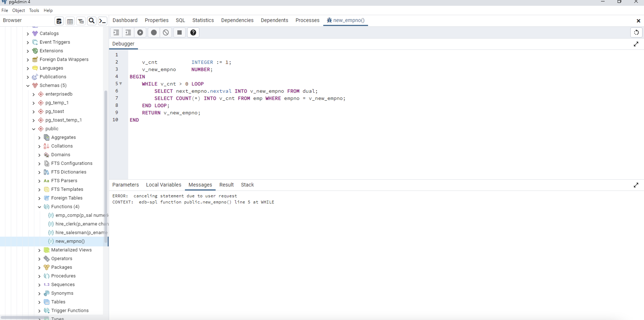644x320 pixels.
Task: Select the new_empno() function in tree
Action: click(70, 241)
